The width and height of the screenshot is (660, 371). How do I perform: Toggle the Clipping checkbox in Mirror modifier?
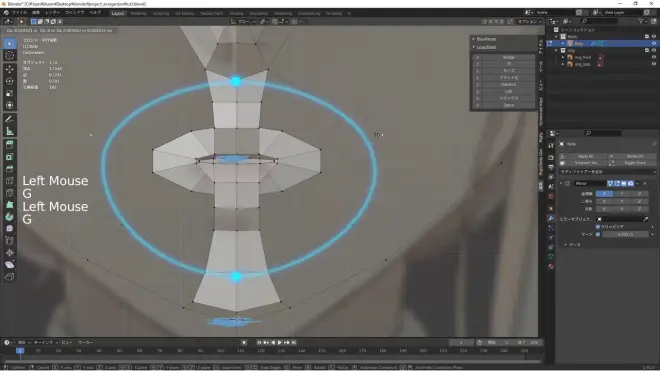[x=598, y=227]
